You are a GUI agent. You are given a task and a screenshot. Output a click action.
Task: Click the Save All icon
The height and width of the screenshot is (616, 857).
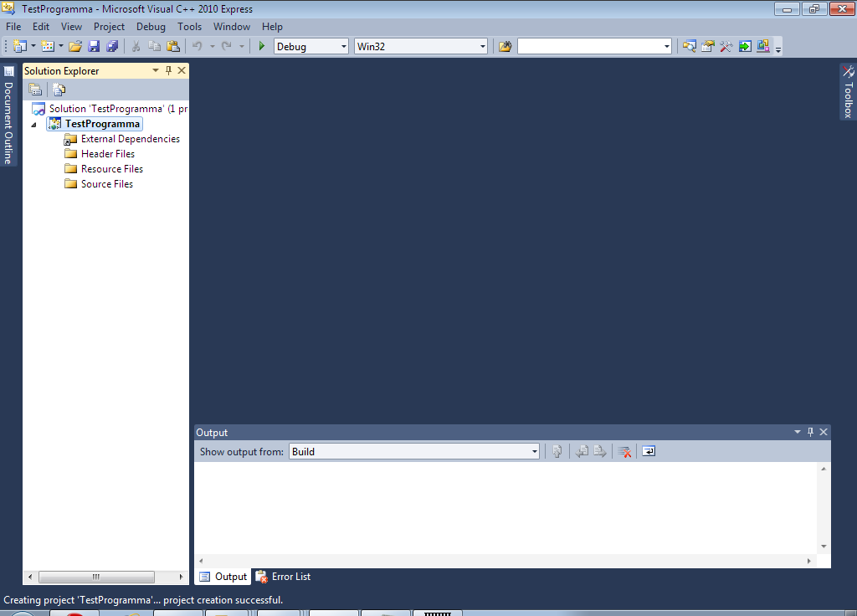click(112, 47)
